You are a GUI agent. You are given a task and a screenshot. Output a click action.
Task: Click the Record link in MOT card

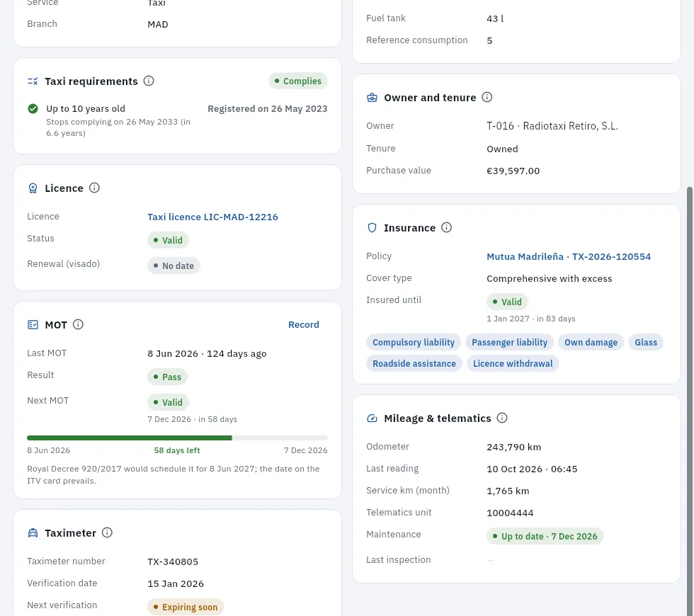click(304, 325)
